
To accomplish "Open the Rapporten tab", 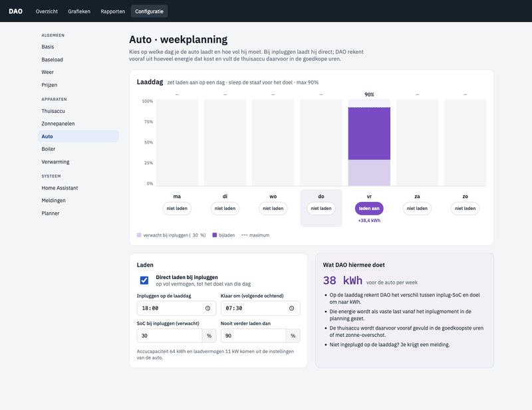I will (x=112, y=11).
